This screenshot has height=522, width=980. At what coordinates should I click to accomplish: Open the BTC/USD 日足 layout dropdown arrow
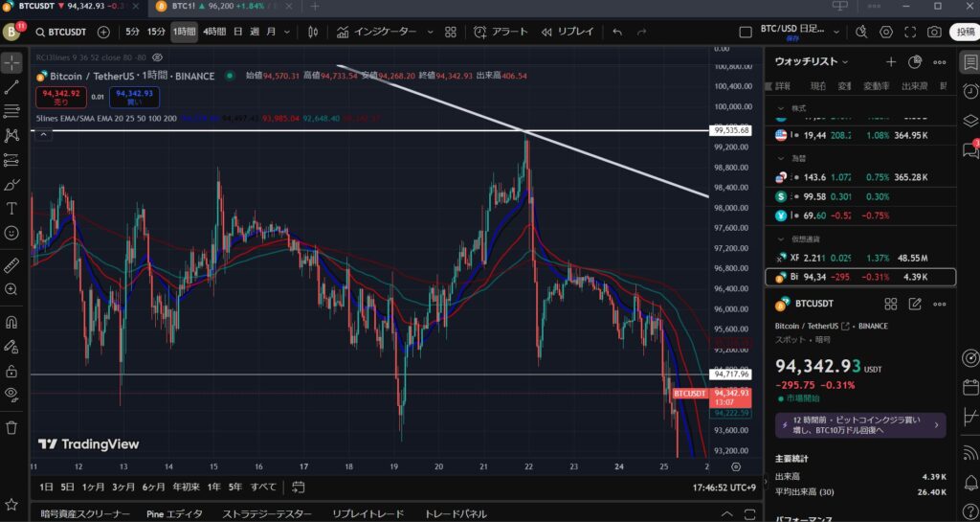coord(836,32)
